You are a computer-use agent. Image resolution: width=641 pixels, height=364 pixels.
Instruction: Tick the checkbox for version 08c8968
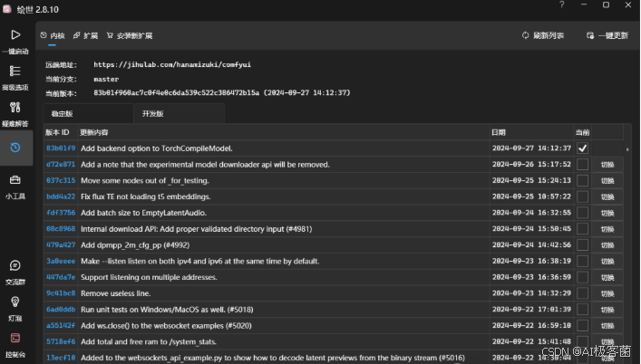[x=583, y=229]
